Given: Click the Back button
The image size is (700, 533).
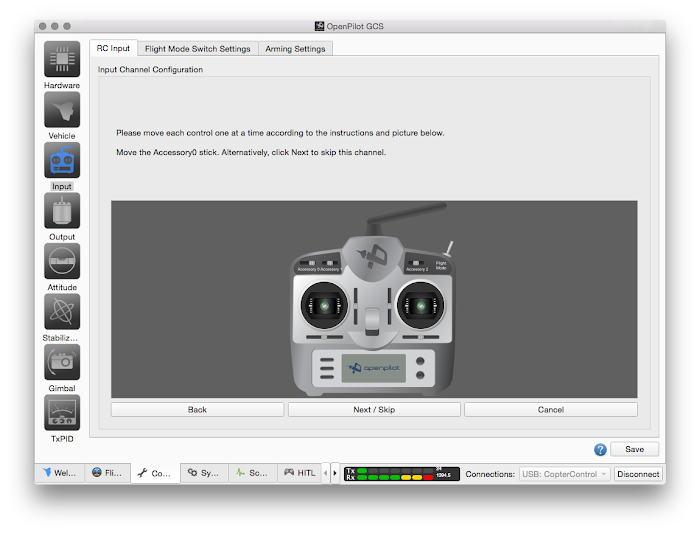Looking at the screenshot, I should (197, 410).
